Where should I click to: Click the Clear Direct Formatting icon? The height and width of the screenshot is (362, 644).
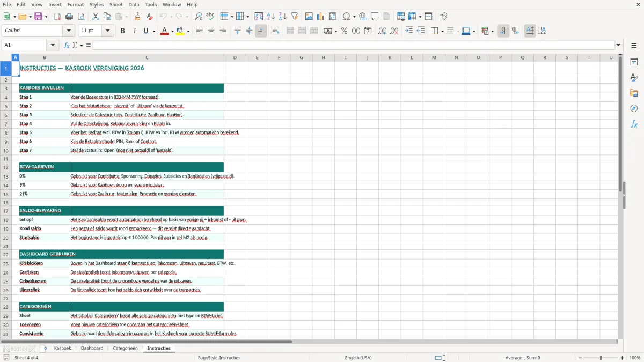coord(150,17)
